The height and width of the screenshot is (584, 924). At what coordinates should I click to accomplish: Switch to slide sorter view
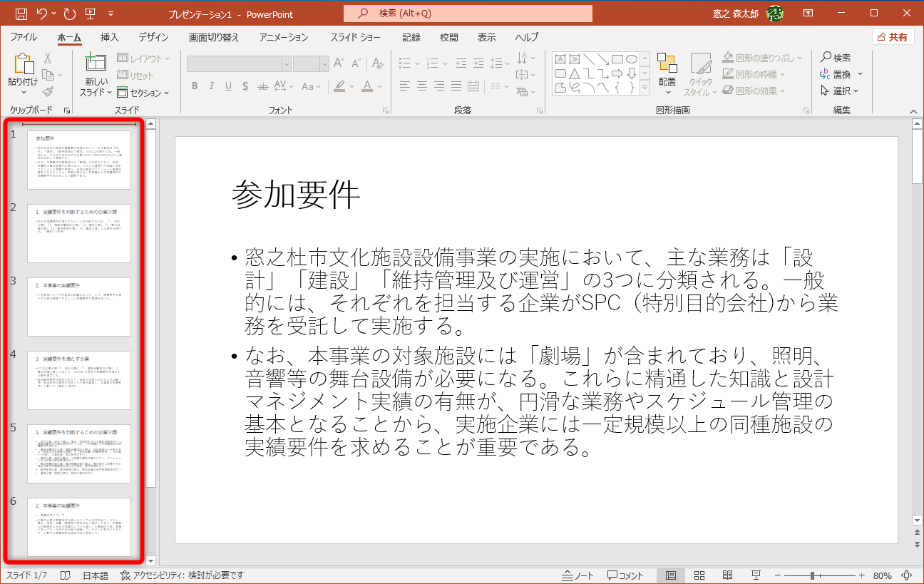point(699,575)
